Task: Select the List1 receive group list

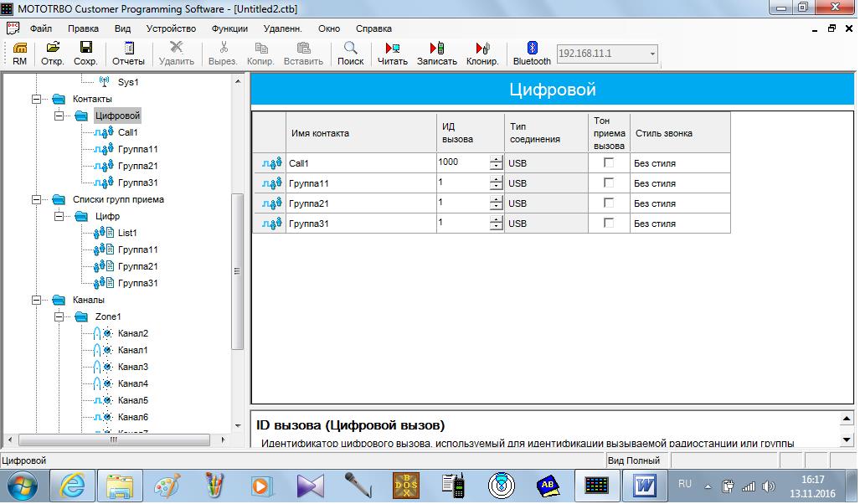Action: coord(127,233)
